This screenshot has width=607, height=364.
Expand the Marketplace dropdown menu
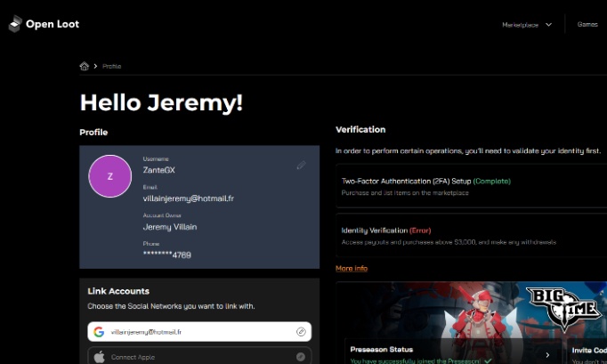(527, 25)
